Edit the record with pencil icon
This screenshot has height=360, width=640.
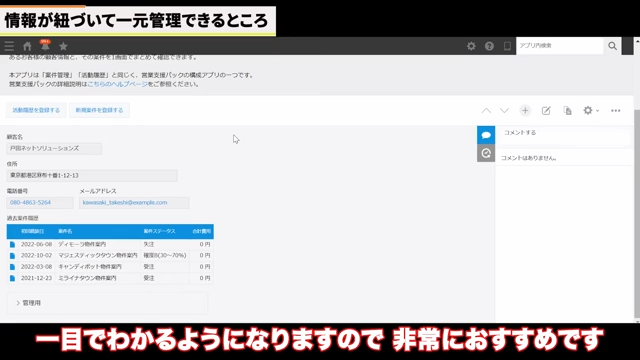coord(546,111)
